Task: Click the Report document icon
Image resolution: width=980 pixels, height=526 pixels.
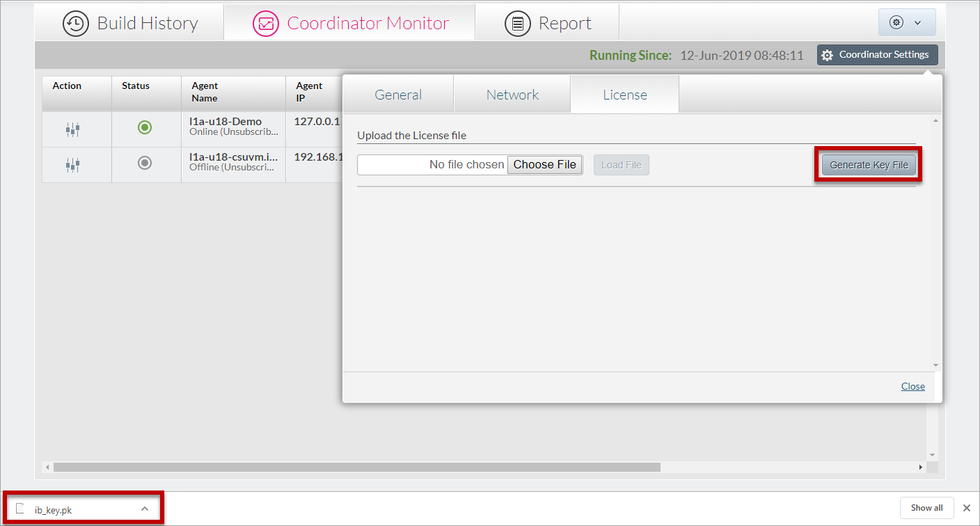Action: (517, 23)
